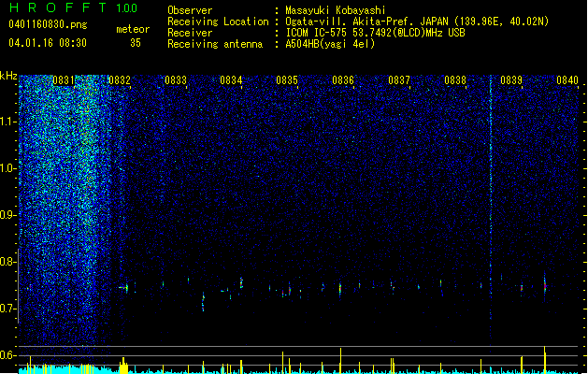Click the 'meteor' count label
Image resolution: width=588 pixels, height=374 pixels.
133,29
